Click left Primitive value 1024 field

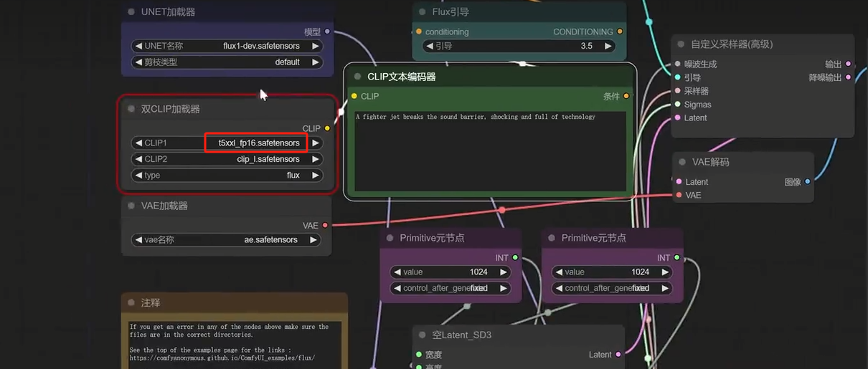450,272
